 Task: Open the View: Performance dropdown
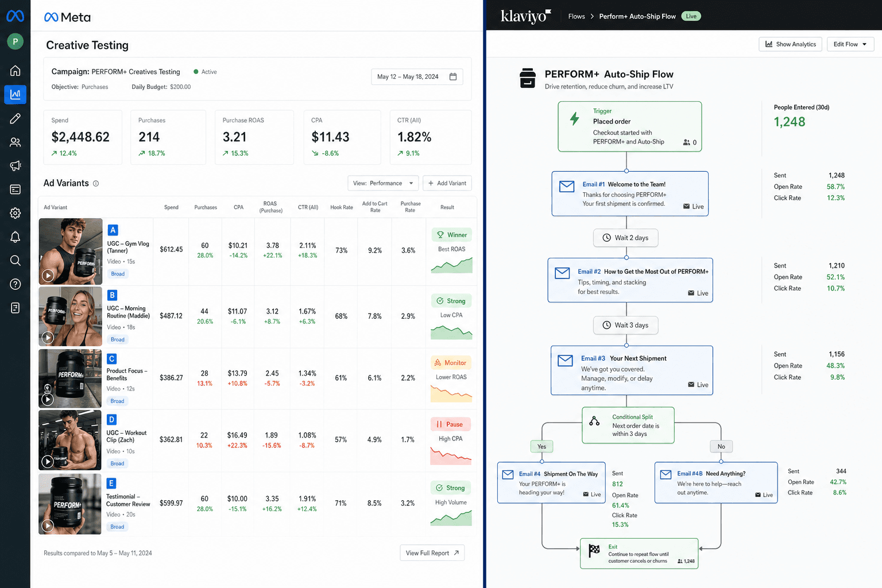(383, 183)
